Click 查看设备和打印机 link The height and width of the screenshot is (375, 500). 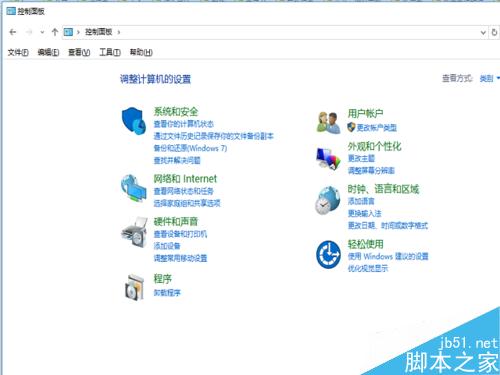pos(180,234)
